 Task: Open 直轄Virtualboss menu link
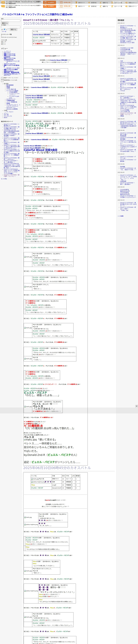coord(9,71)
